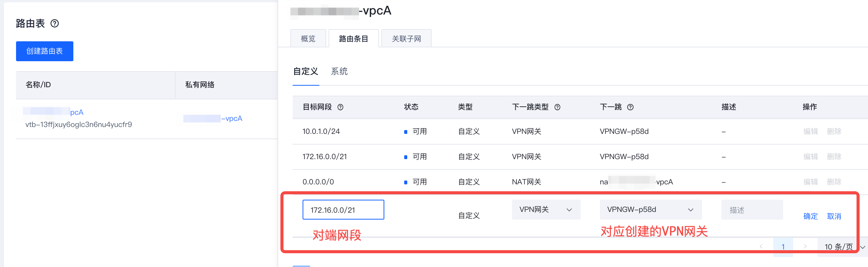The image size is (868, 267).
Task: Click 确定 to confirm the new route
Action: (x=810, y=216)
